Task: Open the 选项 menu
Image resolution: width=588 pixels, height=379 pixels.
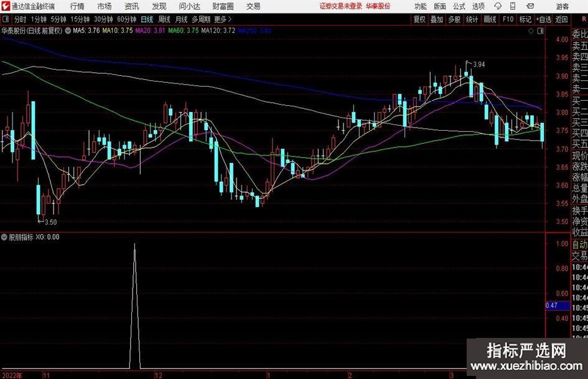Action: (478, 6)
